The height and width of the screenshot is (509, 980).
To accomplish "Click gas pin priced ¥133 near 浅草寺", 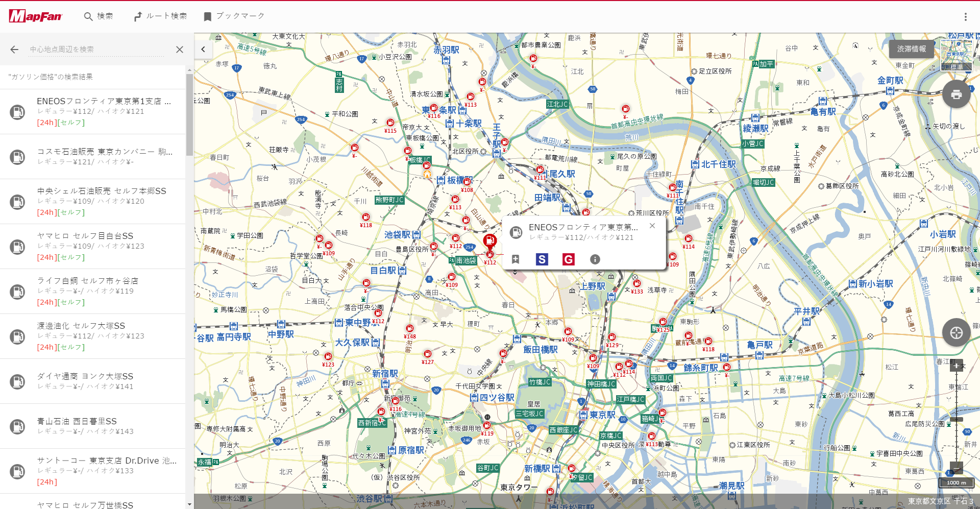I will point(636,283).
